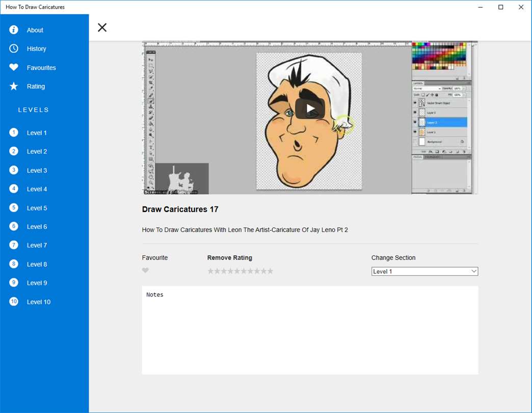
Task: Open the Change Section dropdown
Action: coord(424,271)
